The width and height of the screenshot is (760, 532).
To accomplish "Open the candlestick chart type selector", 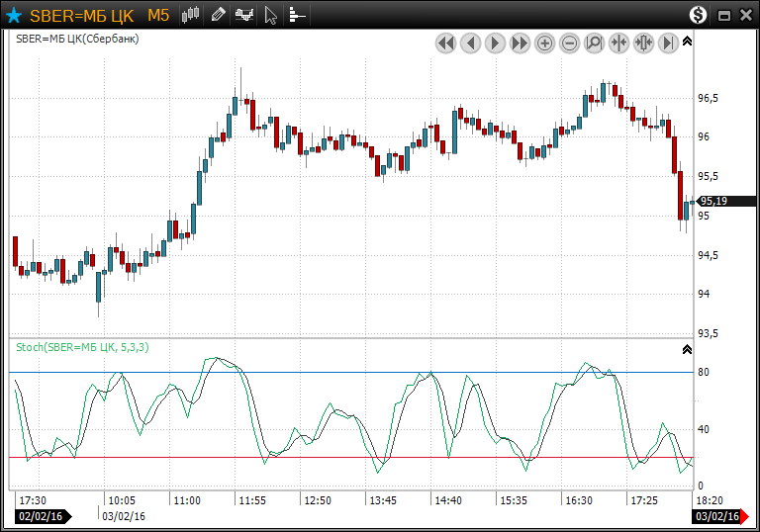I will tap(192, 15).
